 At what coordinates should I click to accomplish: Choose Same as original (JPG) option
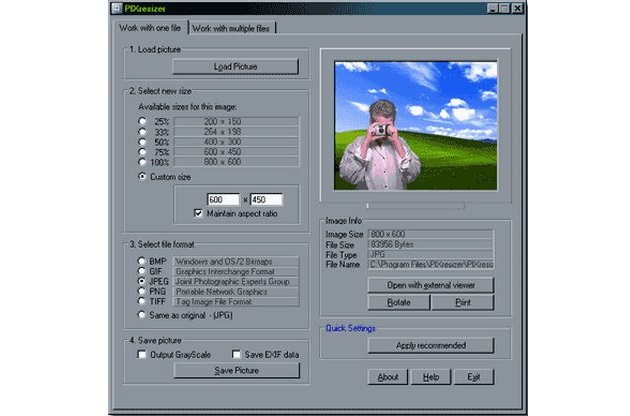(141, 315)
